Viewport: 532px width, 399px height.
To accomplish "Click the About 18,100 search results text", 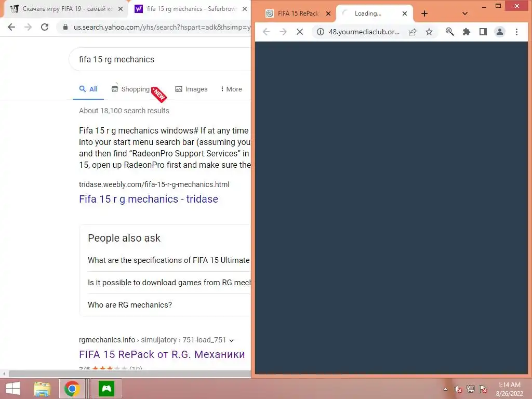I will tap(124, 111).
